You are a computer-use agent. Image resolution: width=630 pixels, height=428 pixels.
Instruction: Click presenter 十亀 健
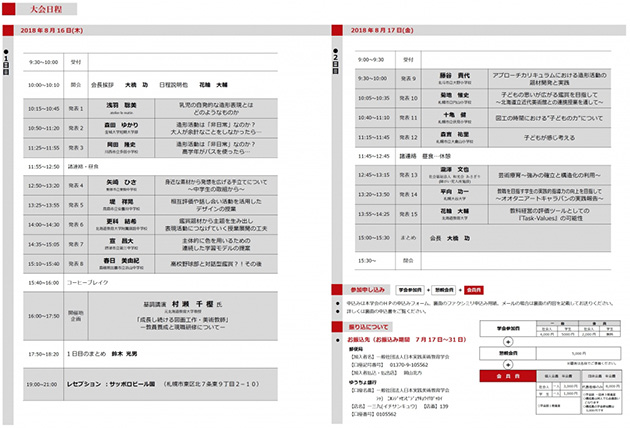pos(455,115)
